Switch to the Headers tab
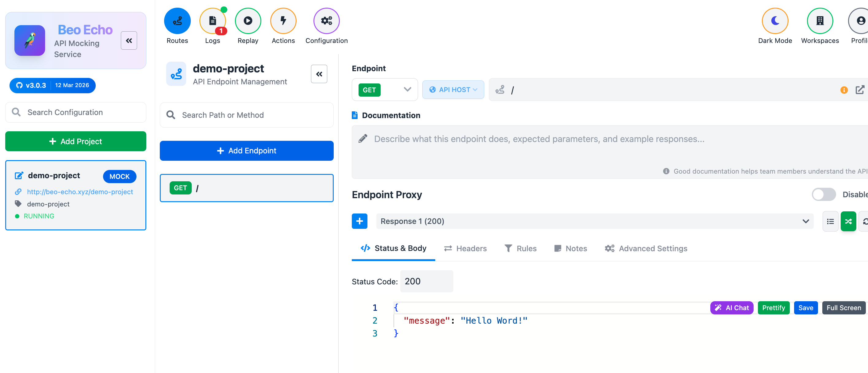 465,248
